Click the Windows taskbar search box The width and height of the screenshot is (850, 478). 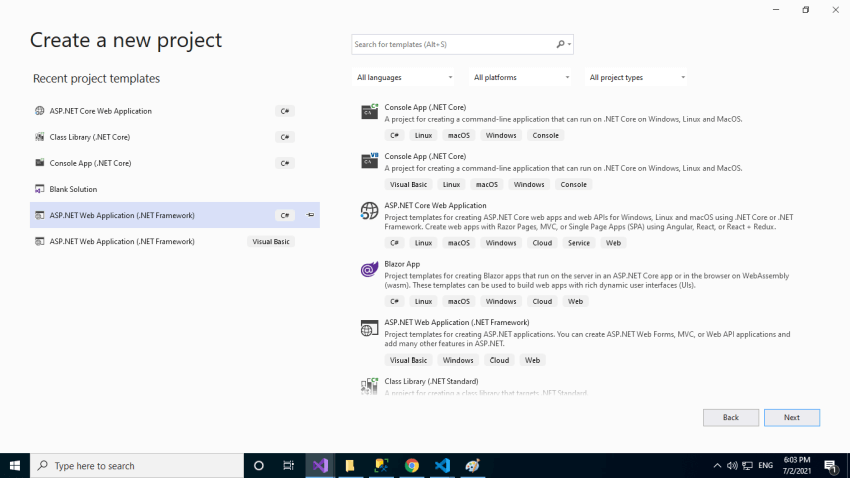(137, 466)
